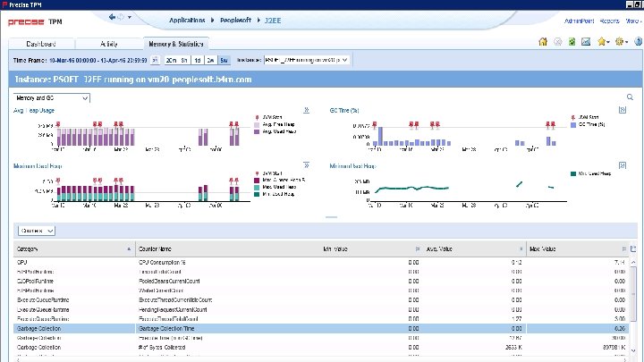Open the AdminPoint link
This screenshot has height=362, width=644.
click(579, 21)
